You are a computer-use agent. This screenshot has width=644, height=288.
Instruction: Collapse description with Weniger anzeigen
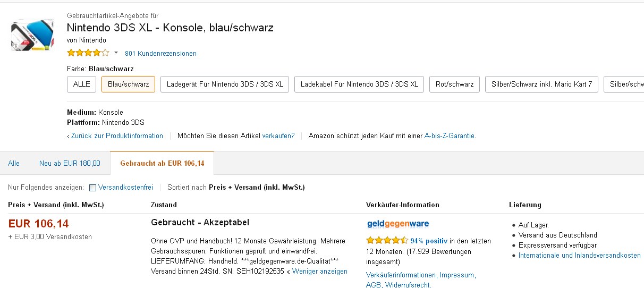319,272
